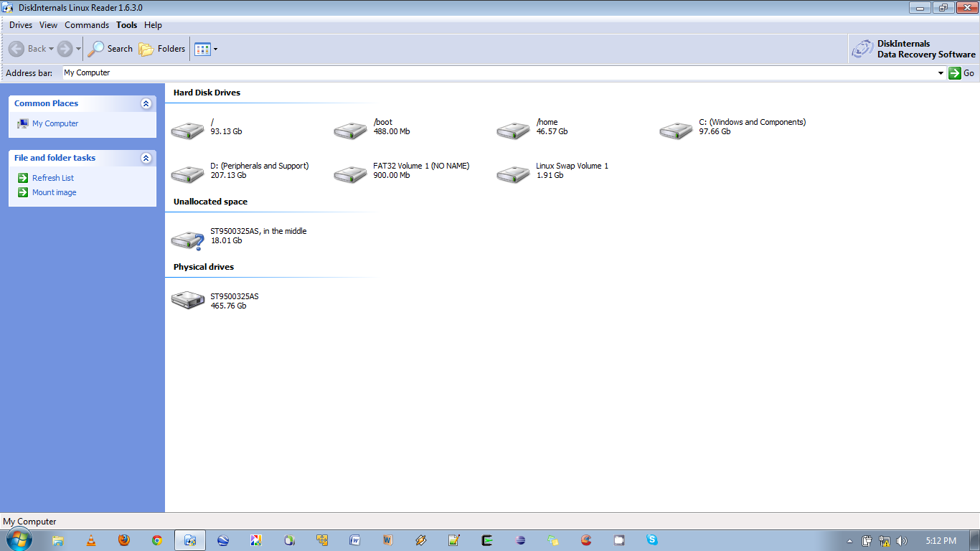Viewport: 980px width, 551px height.
Task: Click the Go button beside the address bar
Action: [x=961, y=73]
